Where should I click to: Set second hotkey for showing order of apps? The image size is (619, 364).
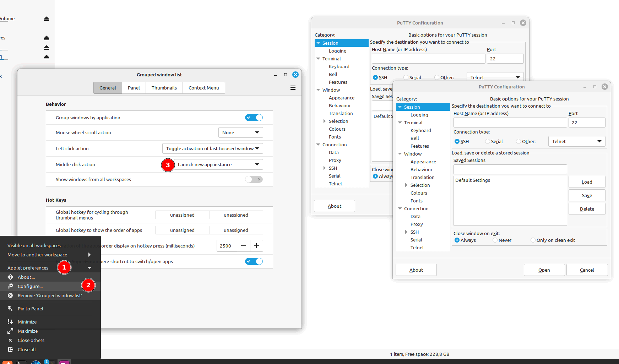pos(236,230)
